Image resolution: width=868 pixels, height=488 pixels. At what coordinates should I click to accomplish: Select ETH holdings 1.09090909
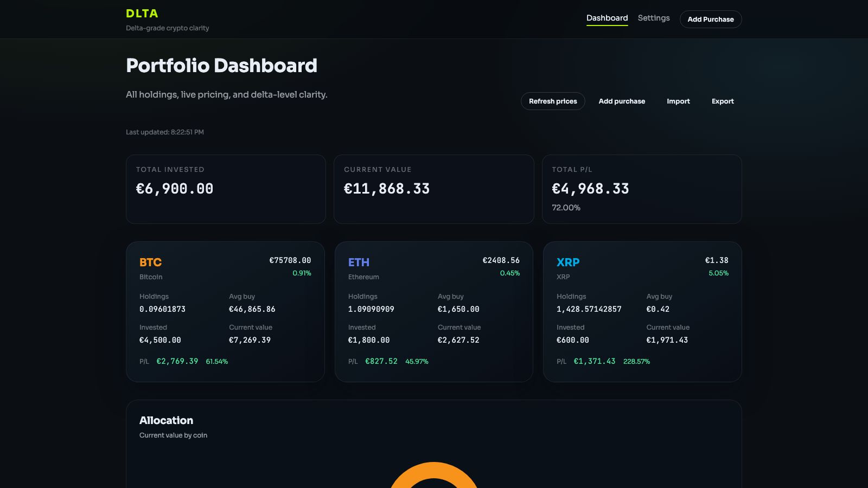[x=371, y=309]
